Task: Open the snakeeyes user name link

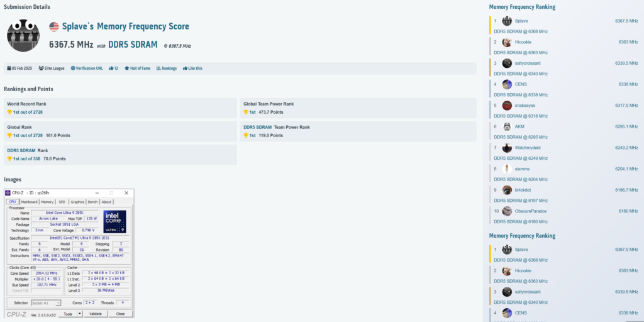Action: (525, 106)
